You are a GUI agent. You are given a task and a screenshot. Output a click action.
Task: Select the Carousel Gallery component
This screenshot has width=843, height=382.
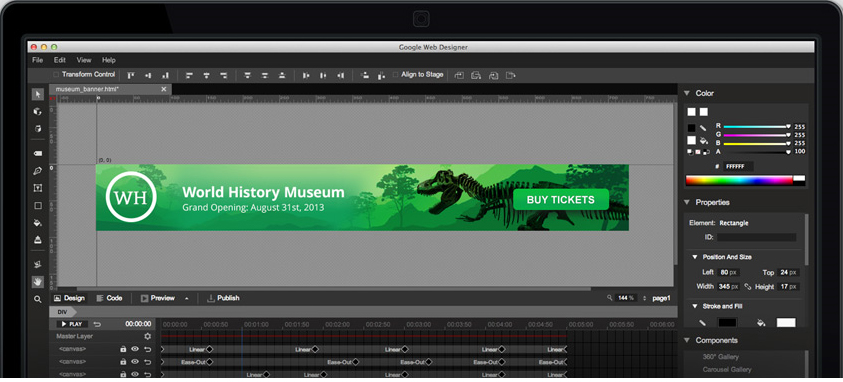[x=727, y=370]
